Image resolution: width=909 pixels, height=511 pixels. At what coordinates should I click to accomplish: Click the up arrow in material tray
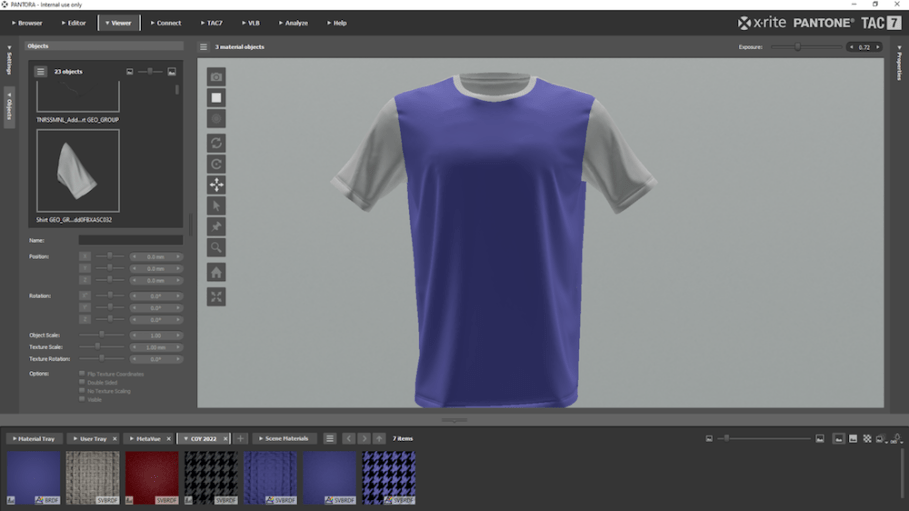[x=379, y=438]
